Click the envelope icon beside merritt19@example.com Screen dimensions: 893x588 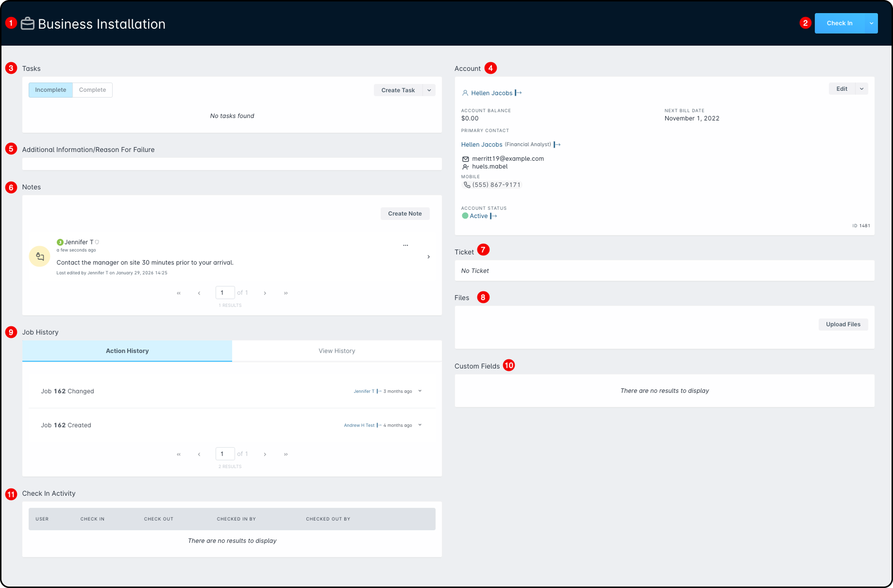466,159
